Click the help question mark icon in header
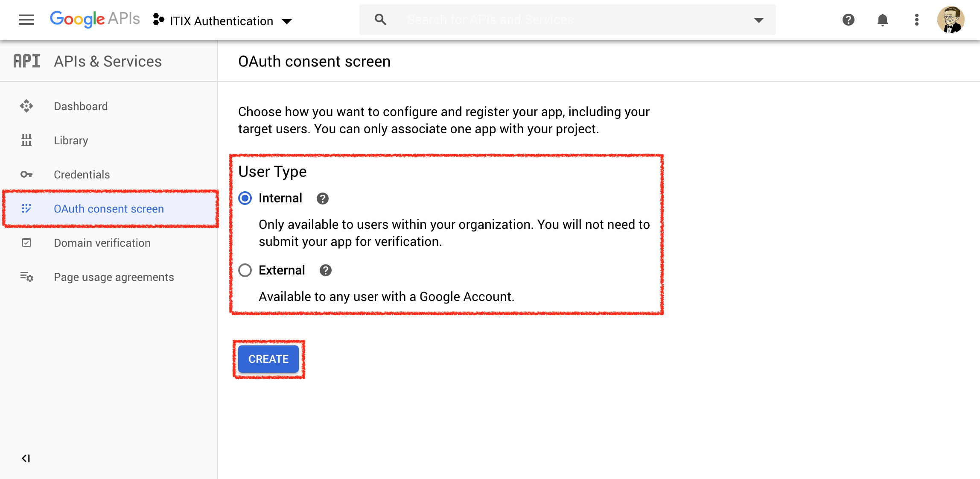 point(848,20)
